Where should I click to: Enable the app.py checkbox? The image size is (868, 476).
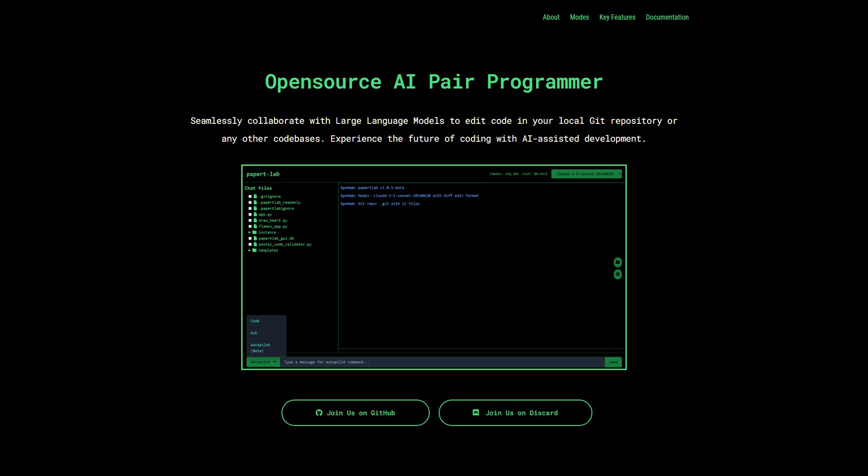tap(250, 215)
